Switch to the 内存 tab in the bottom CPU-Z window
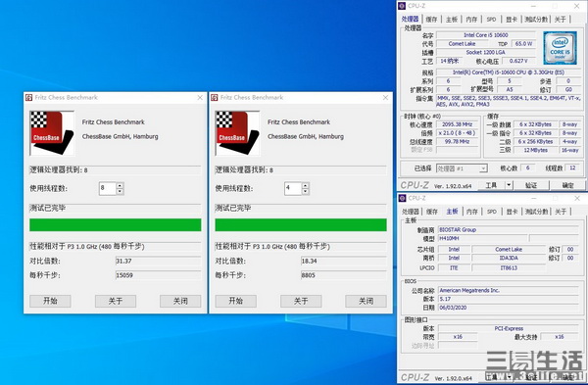588x385 pixels. (x=471, y=212)
